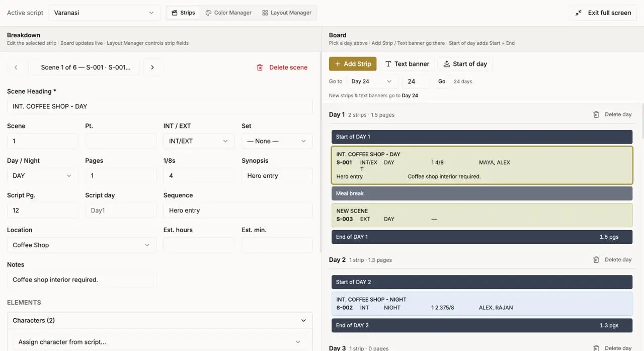Click the Pages input field

(x=121, y=176)
